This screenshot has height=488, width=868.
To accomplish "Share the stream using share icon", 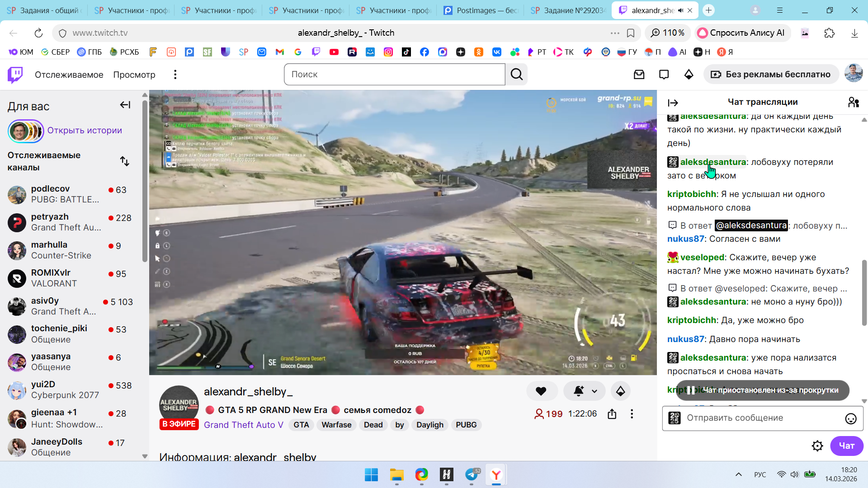I will tap(612, 414).
